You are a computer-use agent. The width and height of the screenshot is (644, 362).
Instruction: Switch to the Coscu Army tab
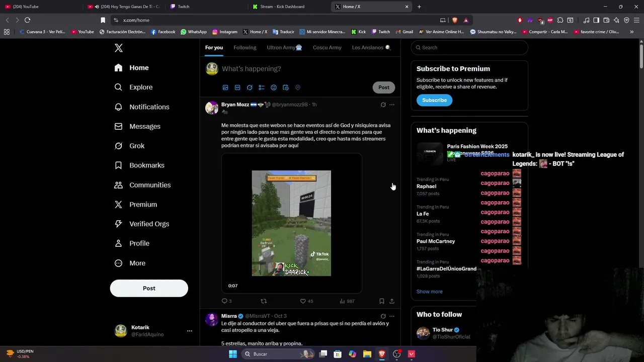click(327, 47)
